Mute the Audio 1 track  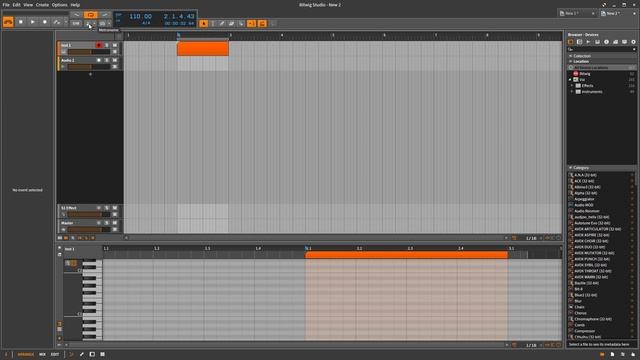[x=115, y=60]
